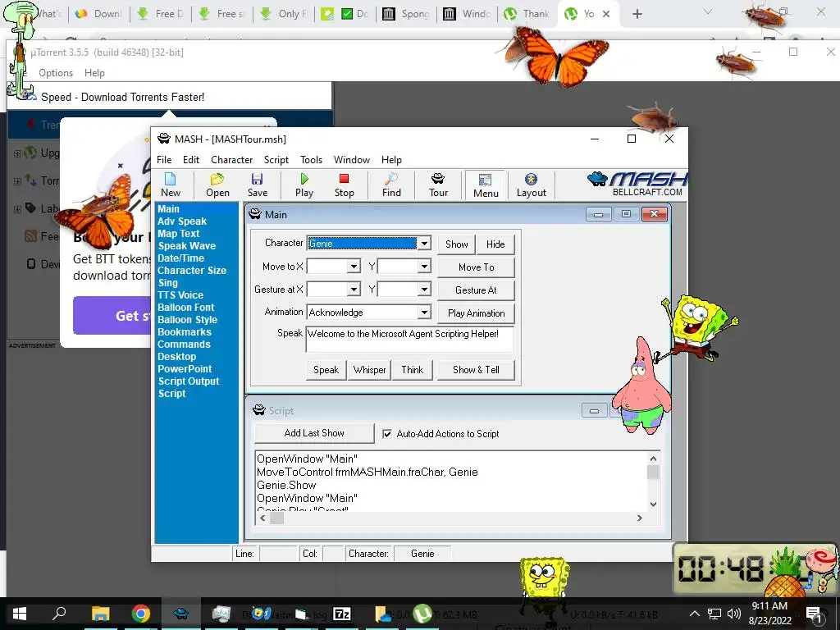Open File Explorer from the taskbar

pyautogui.click(x=100, y=614)
